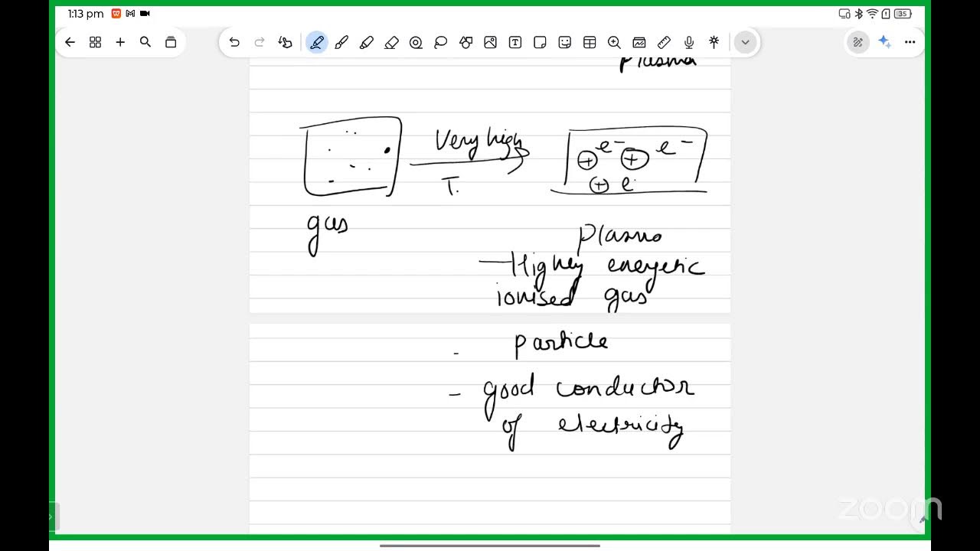Open the stickers emoji panel
The width and height of the screenshot is (980, 551).
click(565, 43)
